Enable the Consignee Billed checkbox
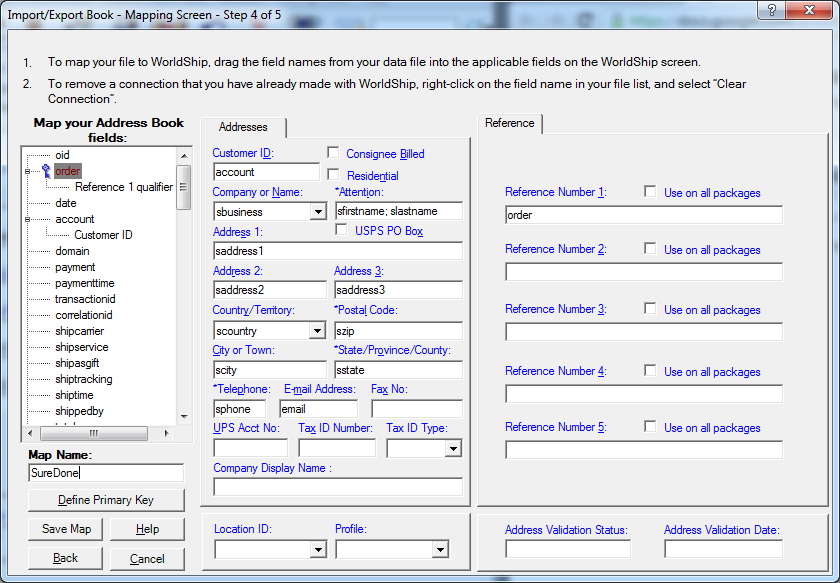This screenshot has height=583, width=840. coord(335,151)
